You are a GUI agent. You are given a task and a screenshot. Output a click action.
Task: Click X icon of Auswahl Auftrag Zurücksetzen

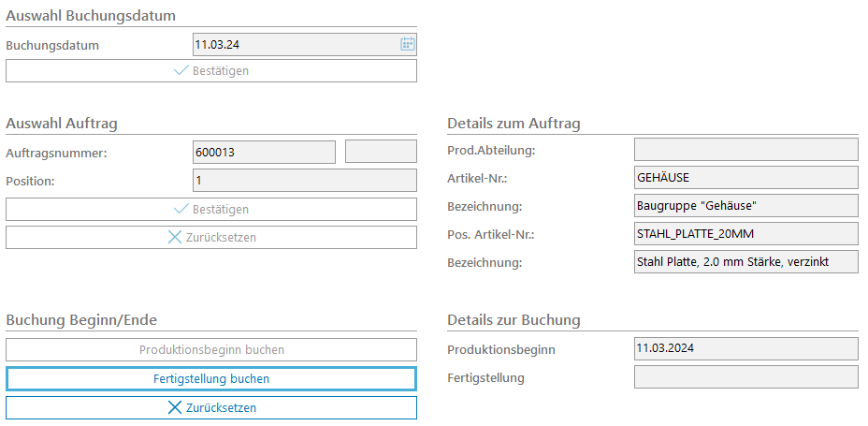tap(174, 237)
